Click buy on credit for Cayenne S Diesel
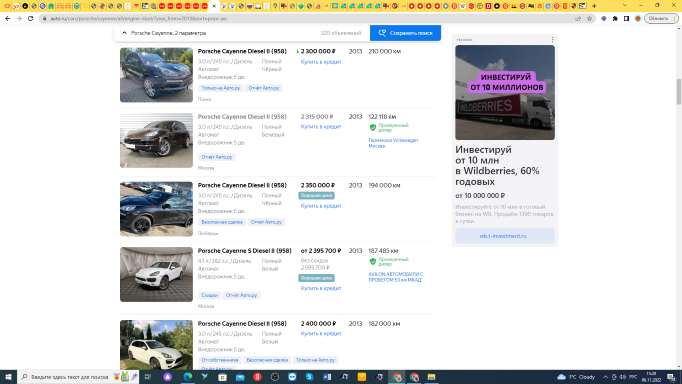682x384 pixels. (x=321, y=288)
